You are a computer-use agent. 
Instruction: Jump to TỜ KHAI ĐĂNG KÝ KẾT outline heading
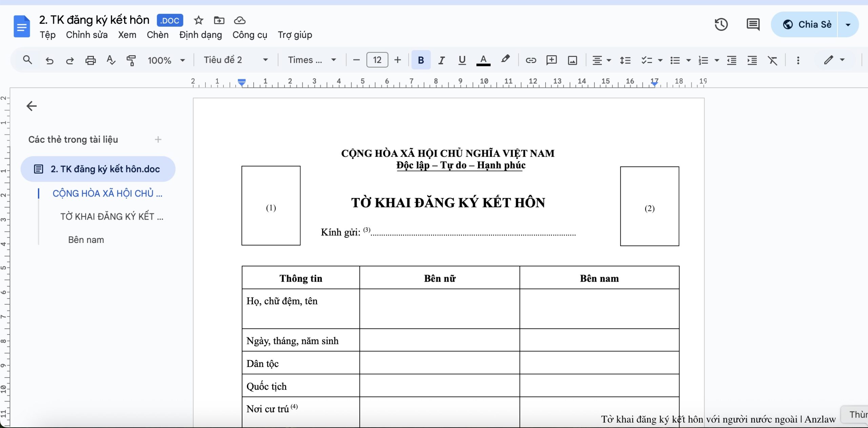112,217
